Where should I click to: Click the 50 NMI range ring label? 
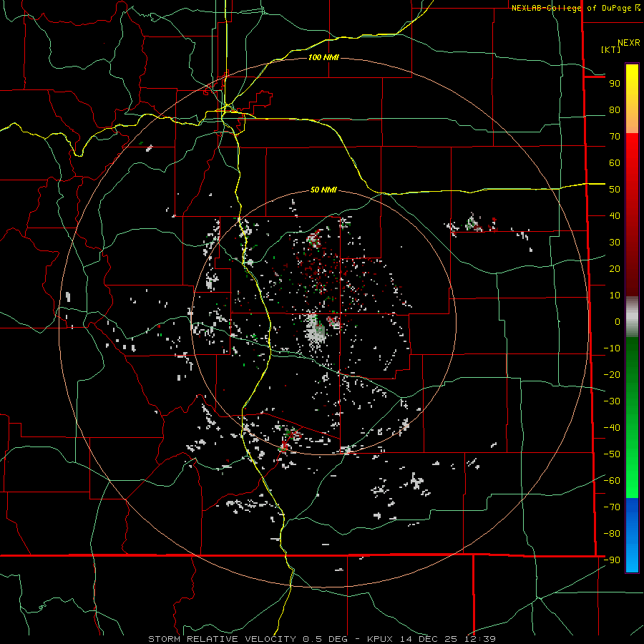(323, 190)
